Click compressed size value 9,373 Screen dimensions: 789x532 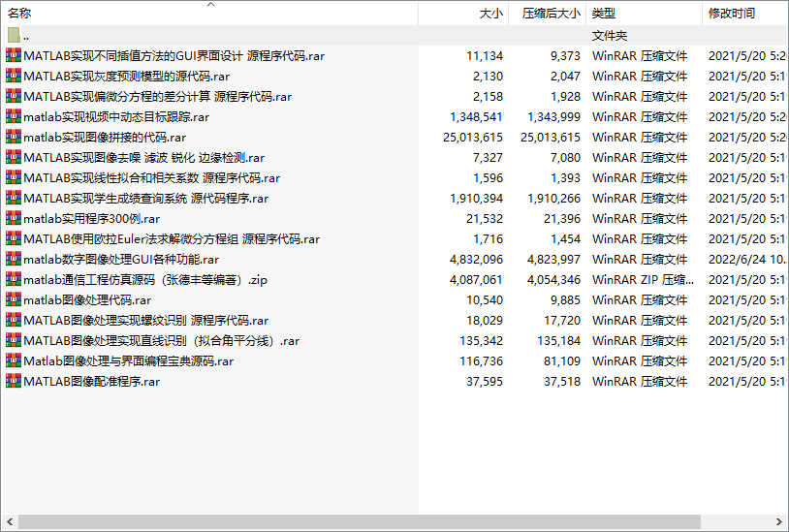point(565,56)
